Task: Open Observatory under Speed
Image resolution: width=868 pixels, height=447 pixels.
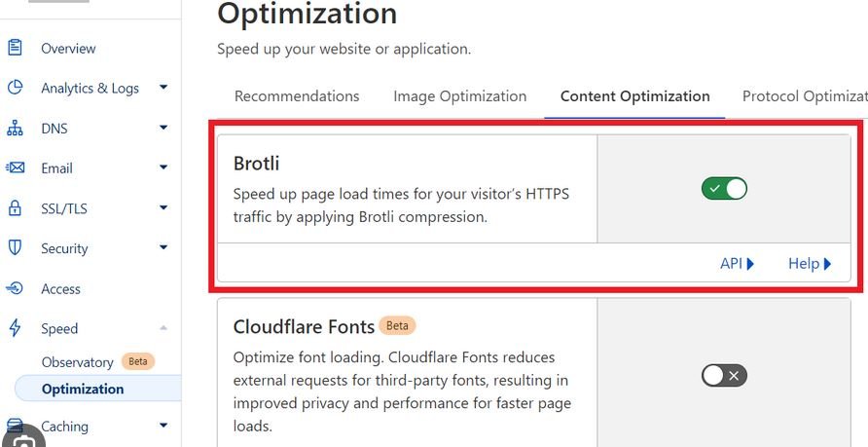Action: [78, 362]
